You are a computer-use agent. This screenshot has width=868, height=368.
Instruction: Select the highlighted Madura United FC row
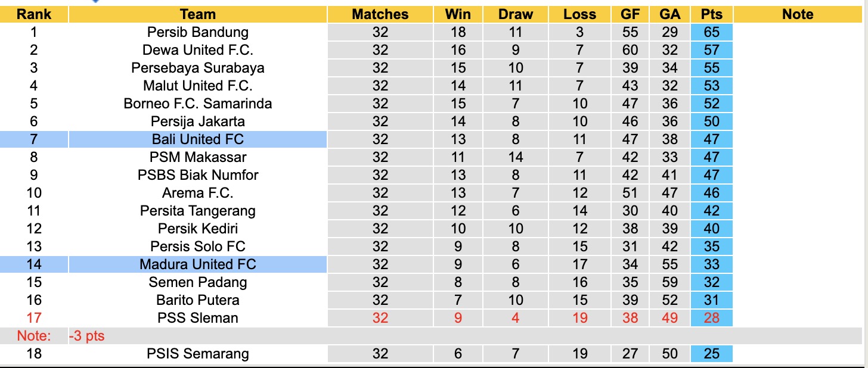click(197, 264)
